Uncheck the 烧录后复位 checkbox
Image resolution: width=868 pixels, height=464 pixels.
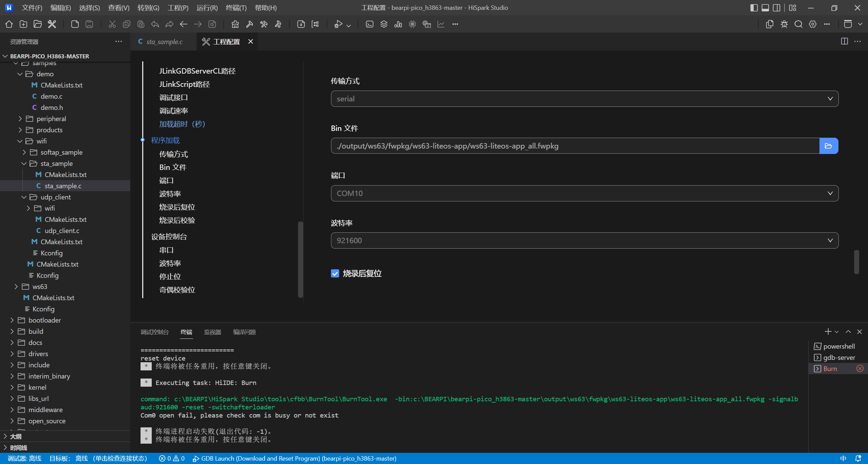coord(335,273)
